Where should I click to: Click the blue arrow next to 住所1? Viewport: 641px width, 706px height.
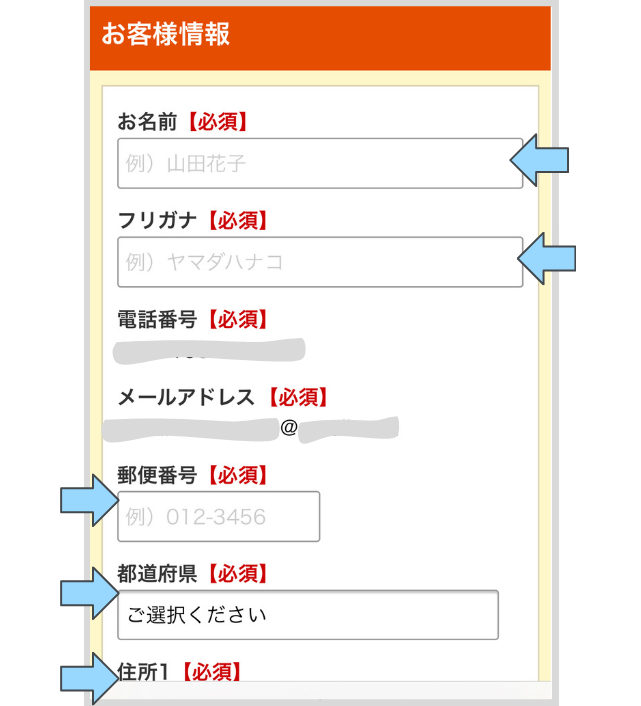pos(90,679)
